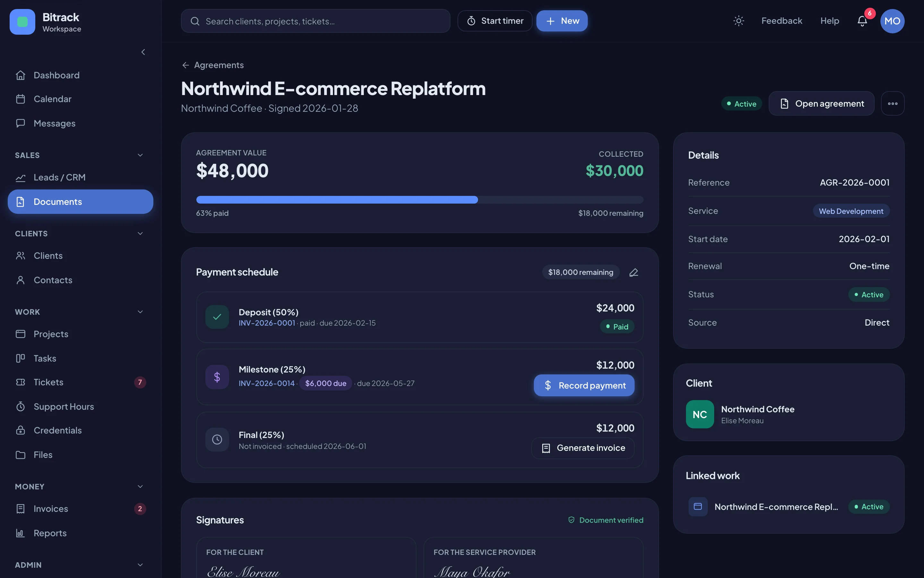
Task: Open Tickets in the sidebar
Action: [x=80, y=382]
